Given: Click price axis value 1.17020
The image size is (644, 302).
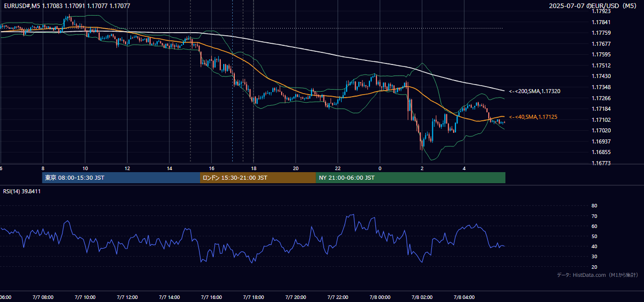Looking at the screenshot, I should pos(601,130).
